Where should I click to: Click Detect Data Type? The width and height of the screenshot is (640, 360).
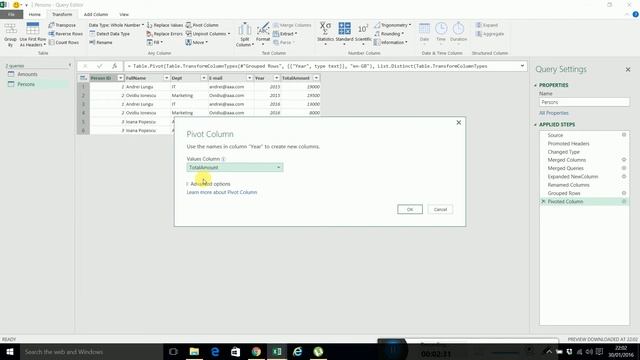pyautogui.click(x=109, y=34)
